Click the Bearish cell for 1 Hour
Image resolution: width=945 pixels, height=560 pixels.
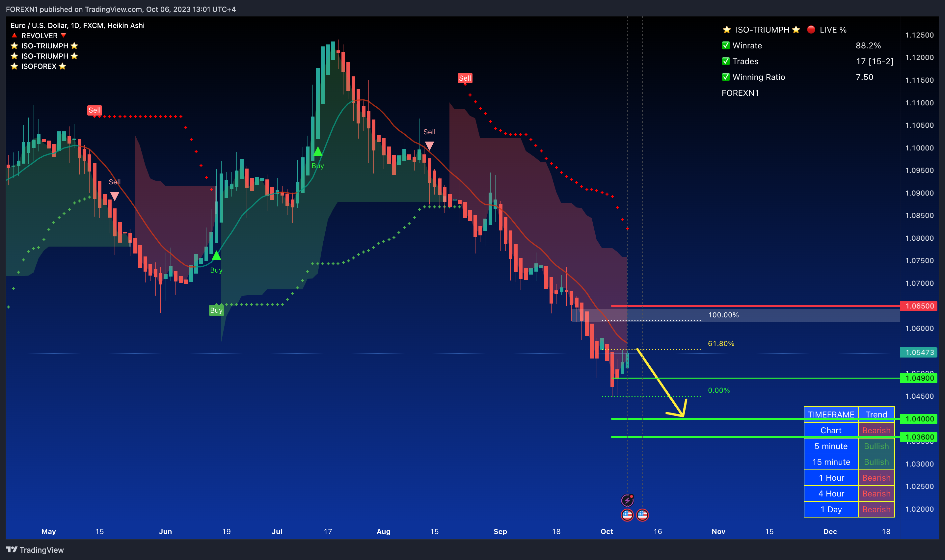[x=876, y=478]
